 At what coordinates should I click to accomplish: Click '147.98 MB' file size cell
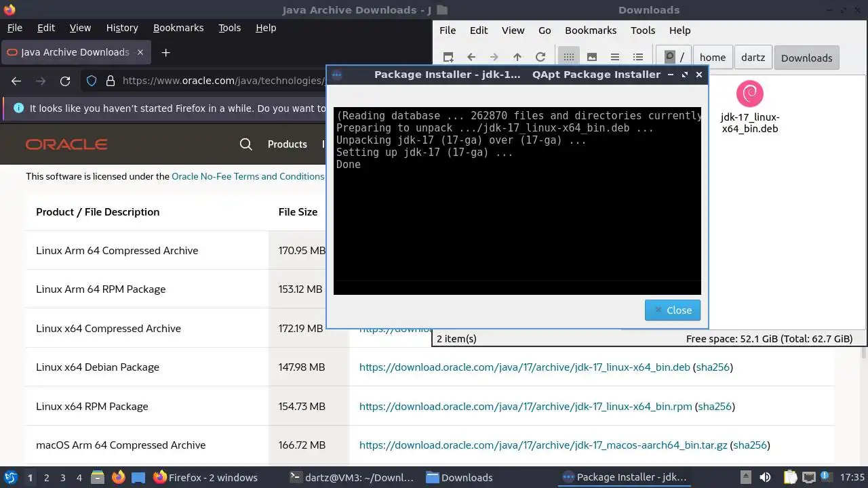(x=302, y=367)
